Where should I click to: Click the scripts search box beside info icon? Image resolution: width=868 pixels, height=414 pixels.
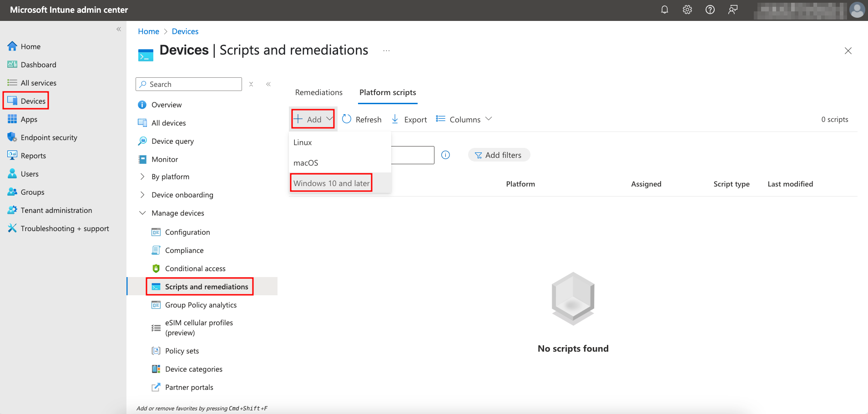(x=413, y=155)
